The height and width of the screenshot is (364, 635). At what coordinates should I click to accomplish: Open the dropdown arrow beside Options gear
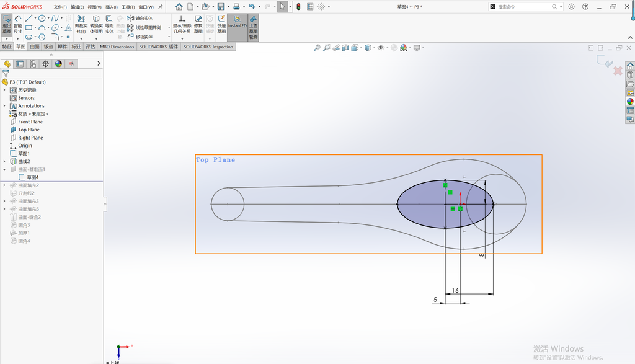[329, 7]
